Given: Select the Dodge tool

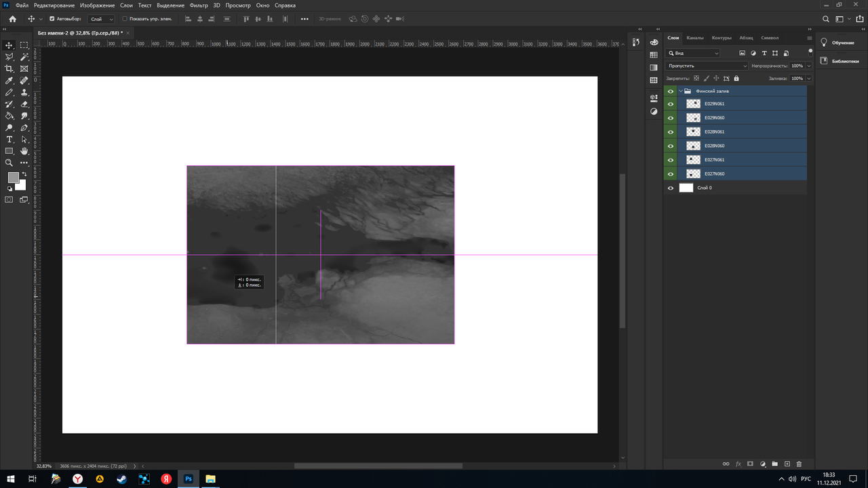Looking at the screenshot, I should [9, 127].
